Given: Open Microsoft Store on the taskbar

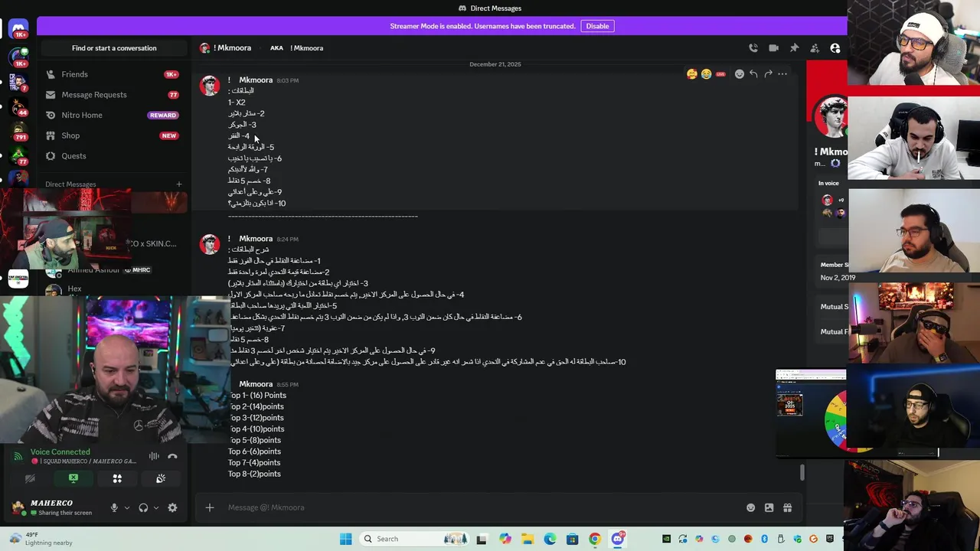Looking at the screenshot, I should click(x=572, y=539).
